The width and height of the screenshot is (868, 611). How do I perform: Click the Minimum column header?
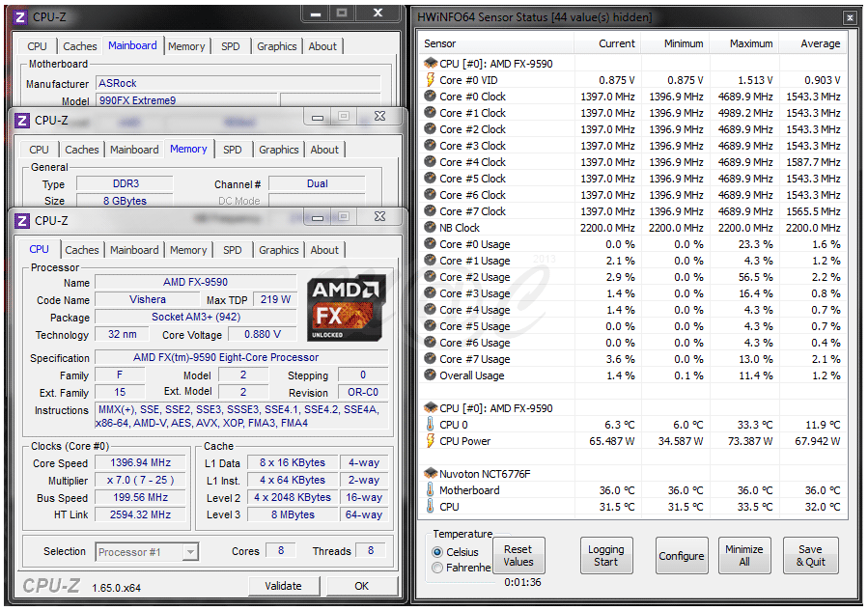[x=675, y=43]
